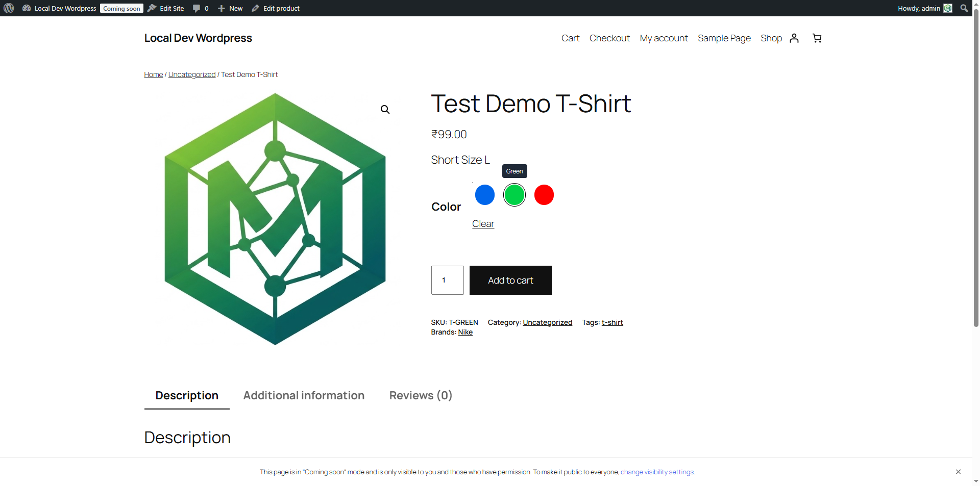Image resolution: width=980 pixels, height=486 pixels.
Task: Click the Add to cart button
Action: point(510,280)
